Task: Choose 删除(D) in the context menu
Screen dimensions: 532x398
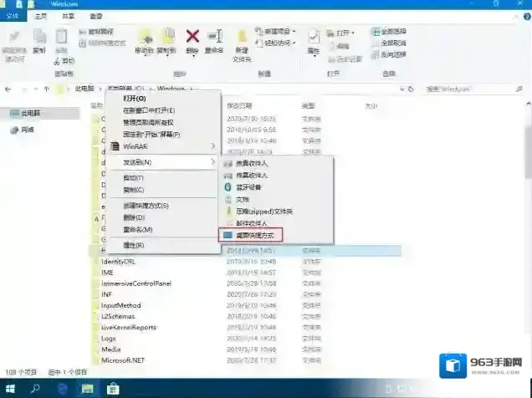Action: (x=163, y=217)
